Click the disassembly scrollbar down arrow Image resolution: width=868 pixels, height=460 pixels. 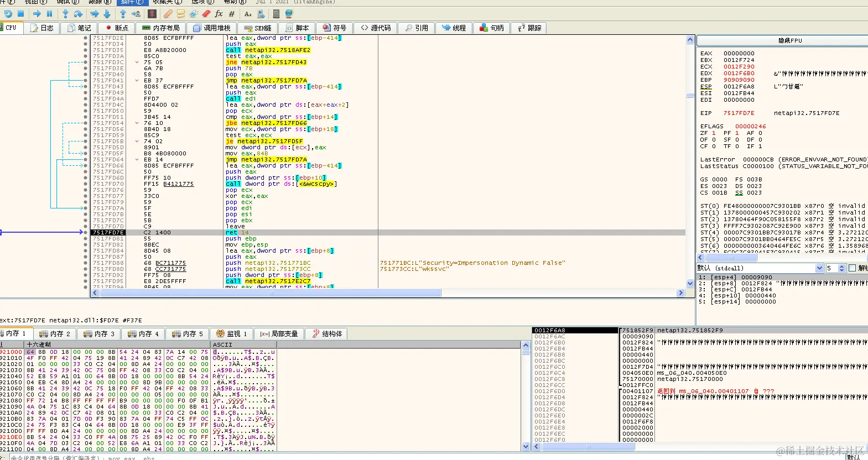[690, 284]
